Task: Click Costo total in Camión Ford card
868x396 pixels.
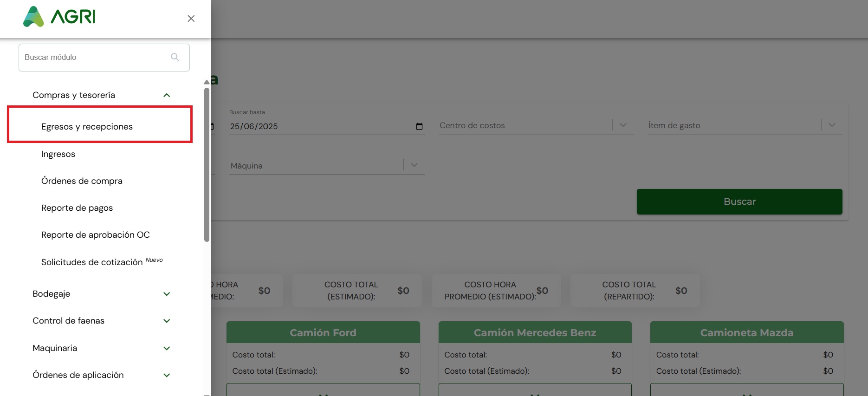Action: [x=253, y=355]
